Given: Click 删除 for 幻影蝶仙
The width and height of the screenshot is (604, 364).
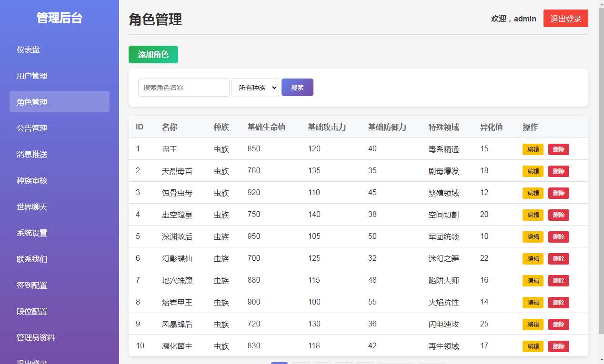Looking at the screenshot, I should [x=558, y=259].
